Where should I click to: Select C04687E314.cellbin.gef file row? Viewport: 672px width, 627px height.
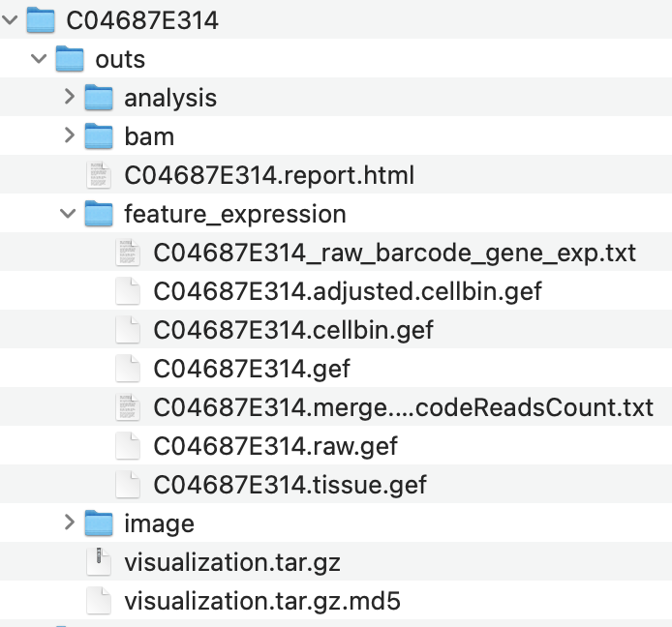coord(292,330)
